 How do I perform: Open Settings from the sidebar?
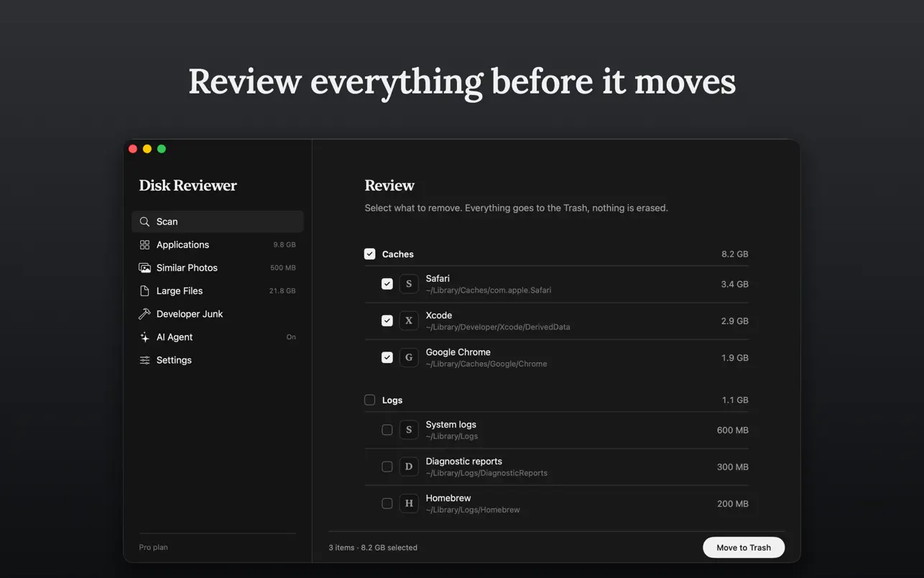coord(217,359)
